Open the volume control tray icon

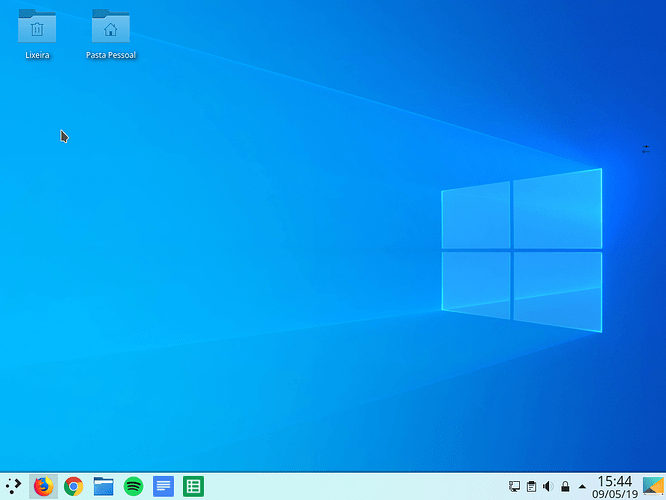pyautogui.click(x=548, y=486)
